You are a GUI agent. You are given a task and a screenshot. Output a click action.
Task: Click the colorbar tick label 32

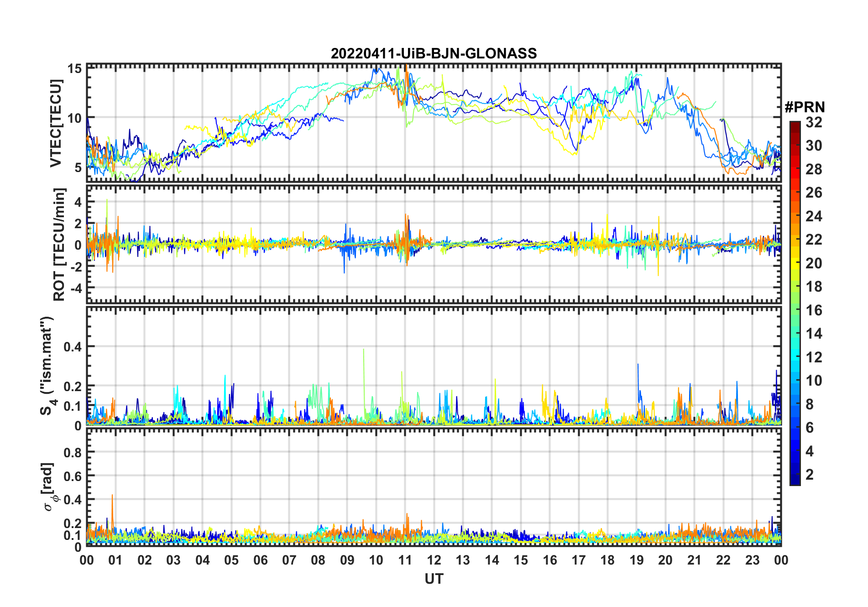[x=814, y=122]
